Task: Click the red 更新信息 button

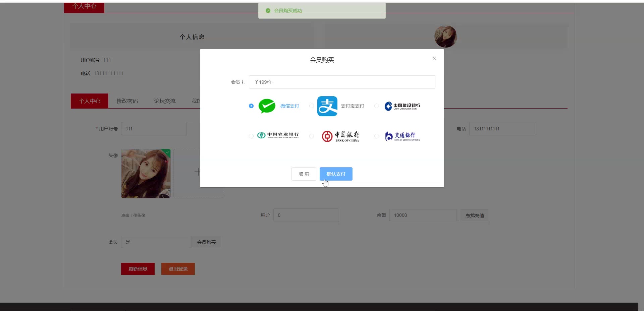Action: point(138,269)
